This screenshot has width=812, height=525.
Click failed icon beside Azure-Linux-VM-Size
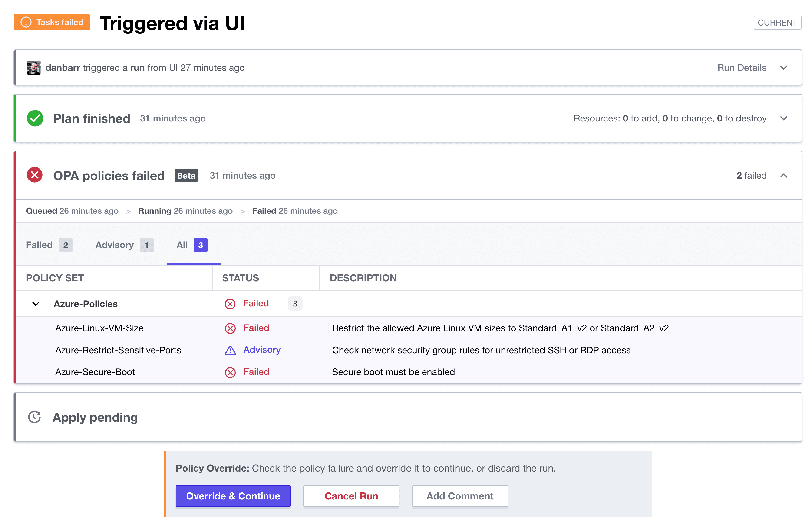click(230, 328)
